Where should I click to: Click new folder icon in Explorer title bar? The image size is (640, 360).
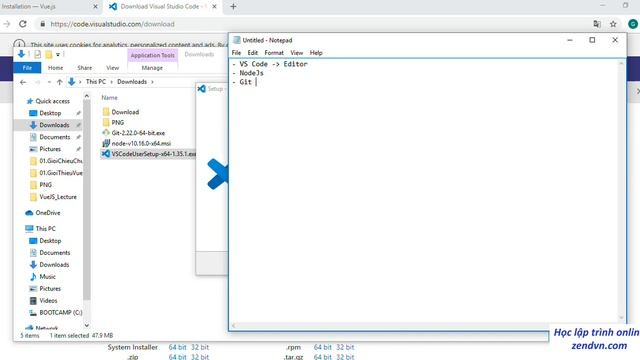click(49, 54)
